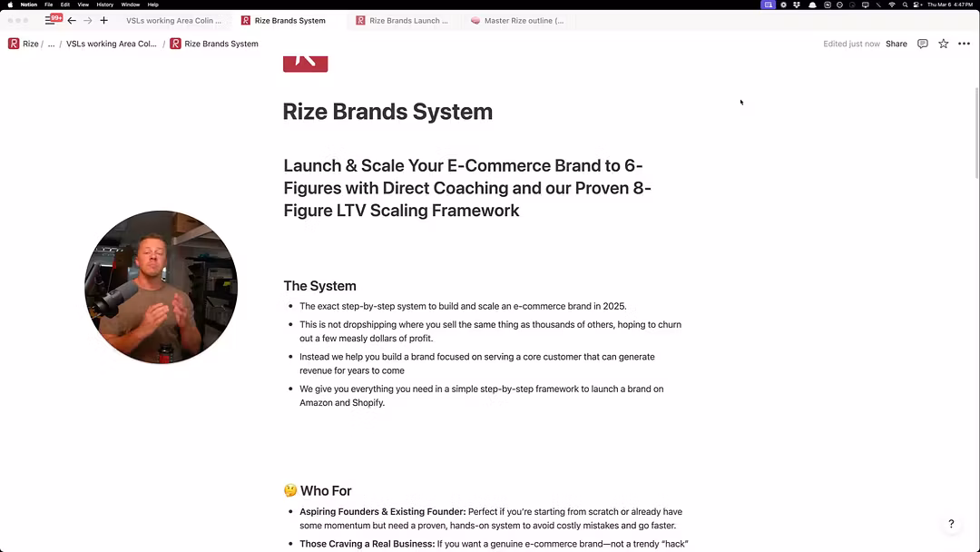Click The System heading

pos(320,286)
